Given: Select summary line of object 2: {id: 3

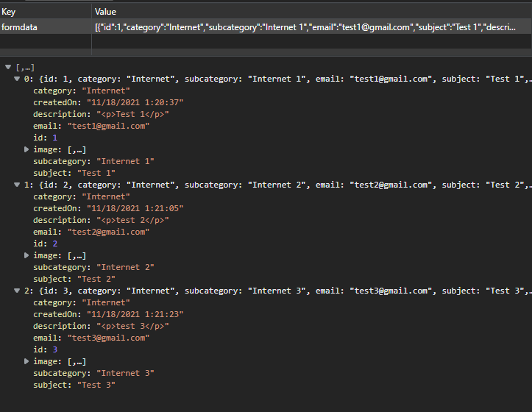Looking at the screenshot, I should (277, 291).
